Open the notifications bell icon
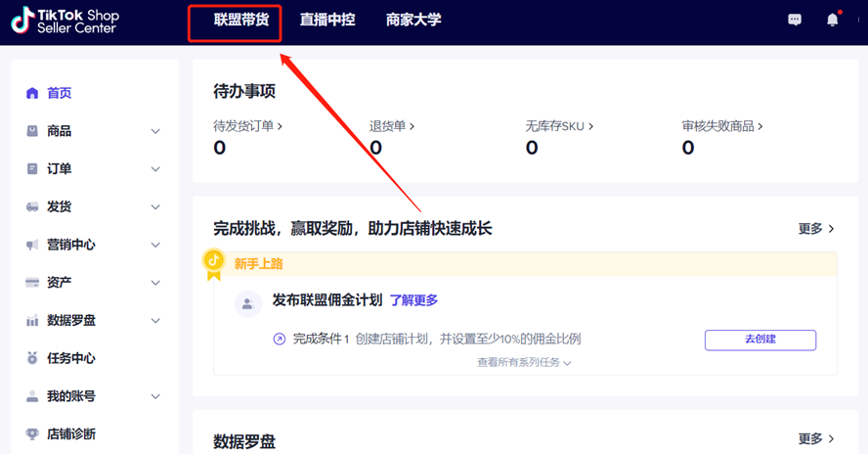The width and height of the screenshot is (868, 454). tap(833, 20)
